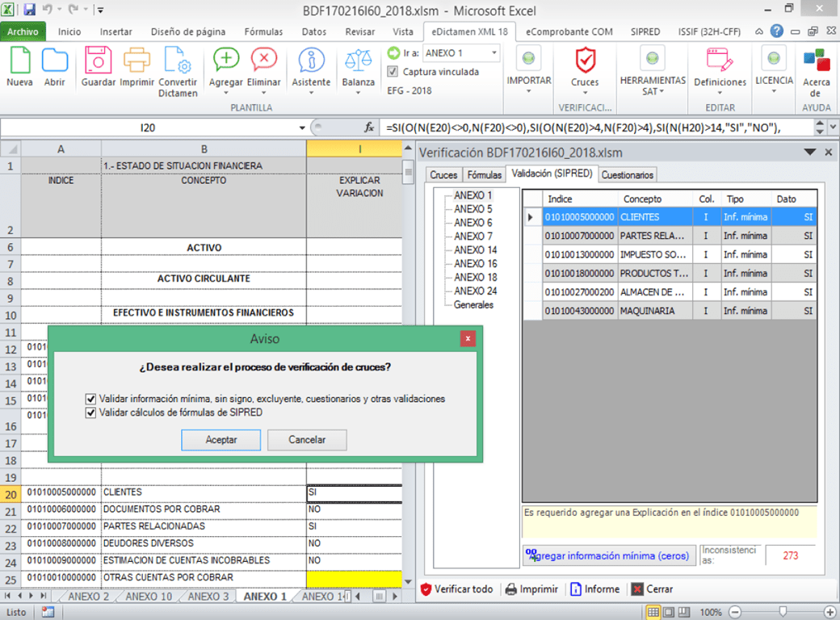This screenshot has width=840, height=620.
Task: Open the SIPRED ribbon tab
Action: 645,31
